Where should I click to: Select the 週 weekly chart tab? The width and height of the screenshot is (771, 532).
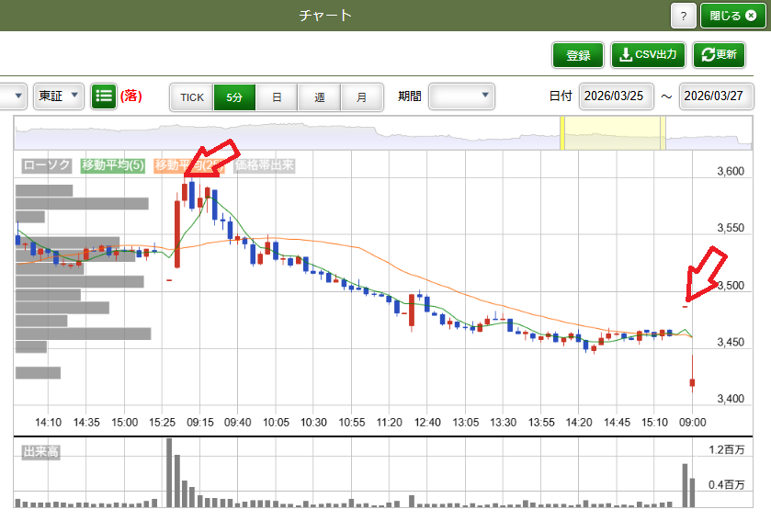[319, 96]
